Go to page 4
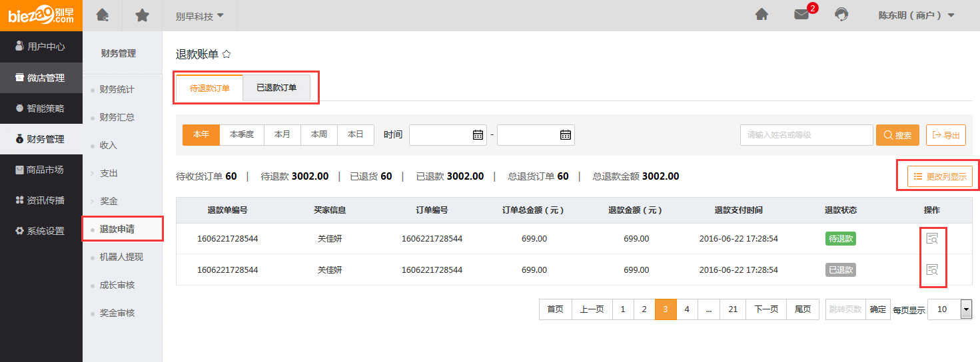 [687, 309]
